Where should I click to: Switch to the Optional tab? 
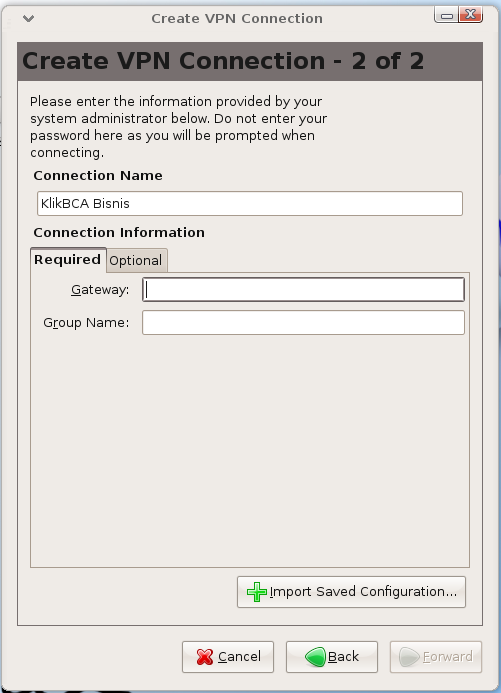[x=136, y=260]
